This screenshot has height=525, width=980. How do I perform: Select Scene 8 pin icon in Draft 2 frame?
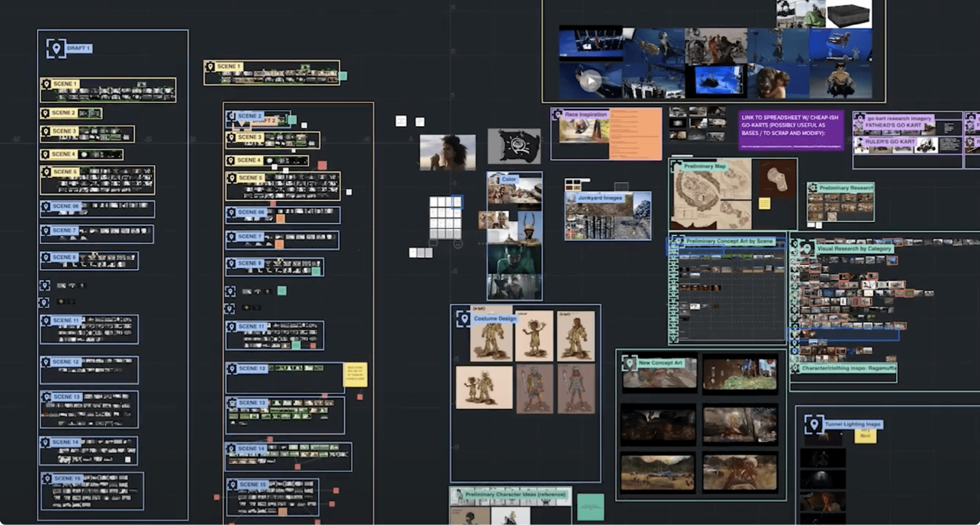tap(232, 264)
